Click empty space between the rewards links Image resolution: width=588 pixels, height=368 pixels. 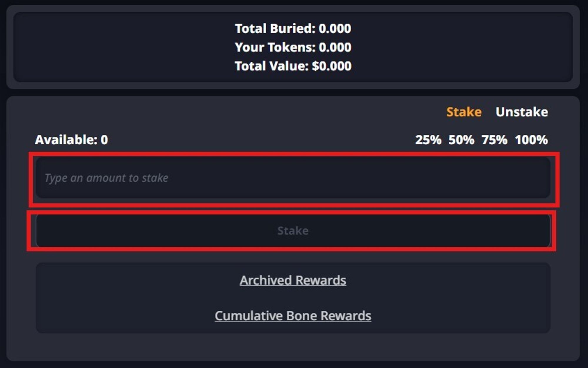293,298
